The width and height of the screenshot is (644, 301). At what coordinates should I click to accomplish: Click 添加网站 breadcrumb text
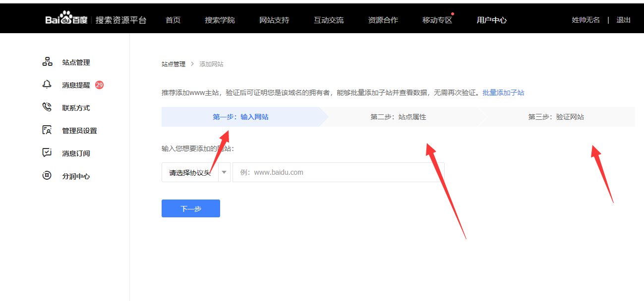point(211,64)
